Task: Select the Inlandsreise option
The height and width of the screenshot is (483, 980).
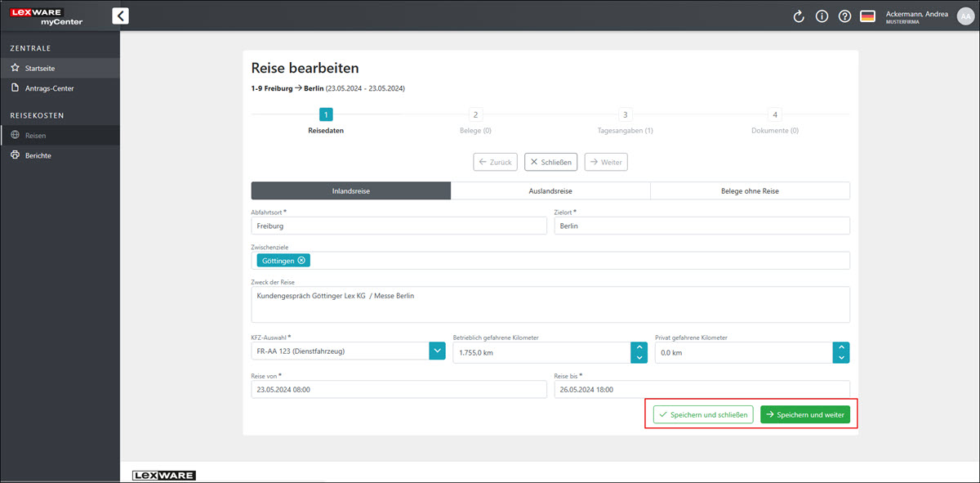Action: (350, 190)
